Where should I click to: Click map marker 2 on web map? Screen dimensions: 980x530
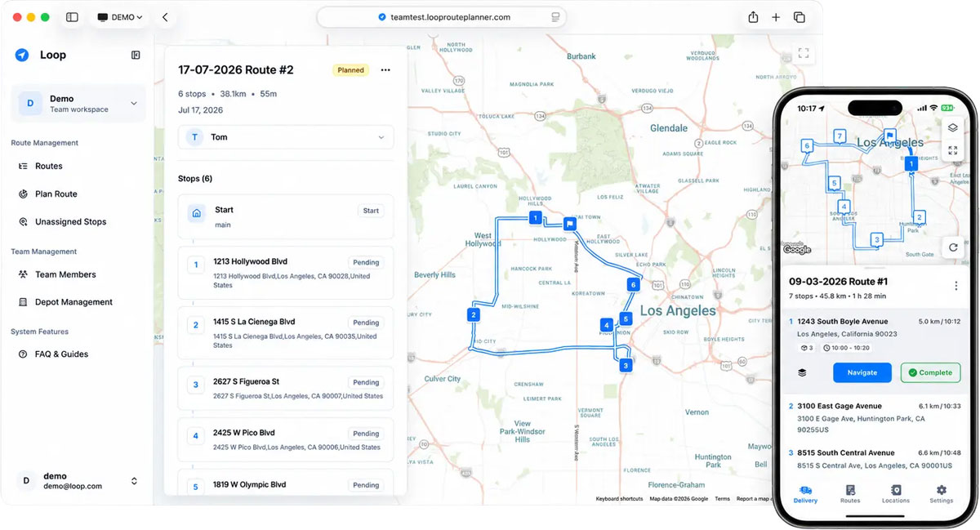[473, 314]
